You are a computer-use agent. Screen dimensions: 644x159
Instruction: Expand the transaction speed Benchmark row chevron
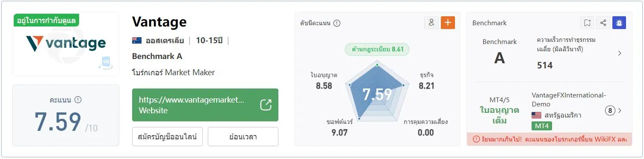coord(620,53)
